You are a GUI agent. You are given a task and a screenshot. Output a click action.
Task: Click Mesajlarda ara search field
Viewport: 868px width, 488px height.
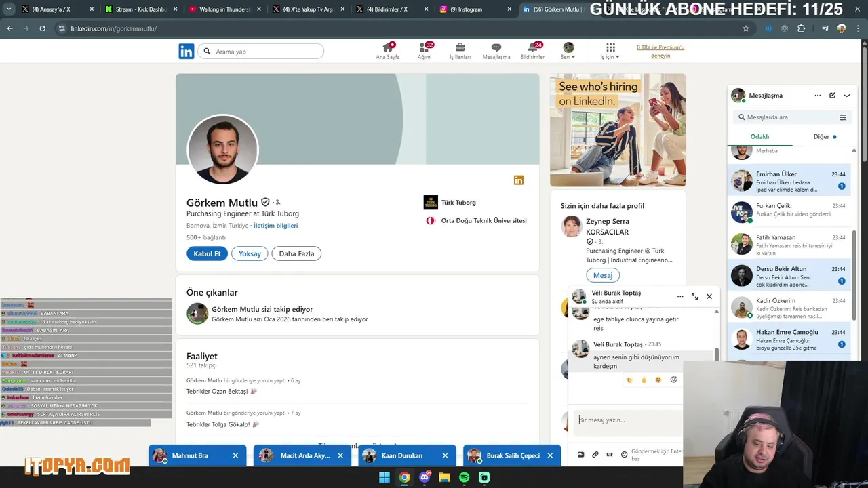coord(787,117)
